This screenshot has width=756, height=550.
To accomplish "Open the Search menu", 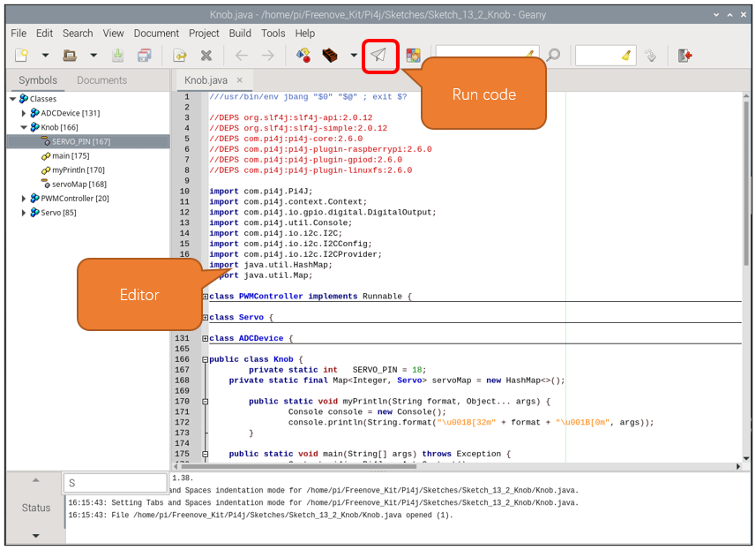I will pos(78,34).
